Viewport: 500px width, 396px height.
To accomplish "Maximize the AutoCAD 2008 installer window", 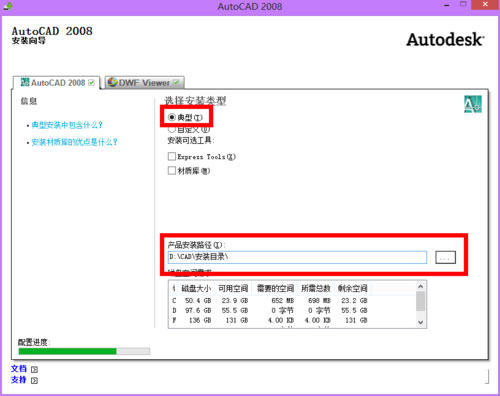I will pyautogui.click(x=463, y=5).
